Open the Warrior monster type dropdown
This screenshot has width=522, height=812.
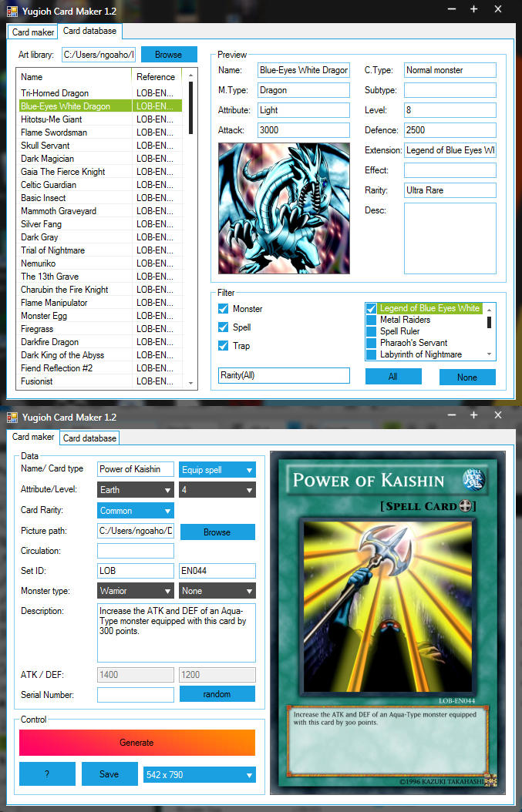(x=135, y=591)
